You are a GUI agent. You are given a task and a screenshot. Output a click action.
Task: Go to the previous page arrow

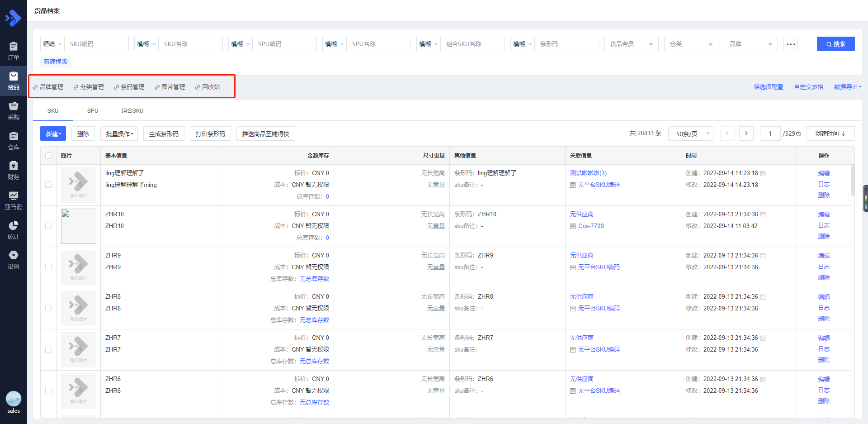(727, 133)
